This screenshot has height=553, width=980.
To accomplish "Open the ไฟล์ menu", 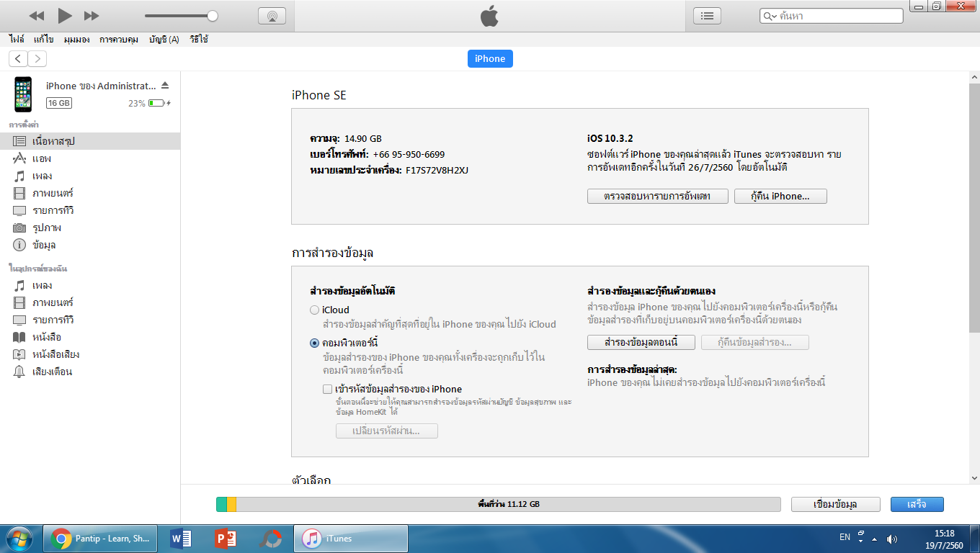I will click(17, 40).
